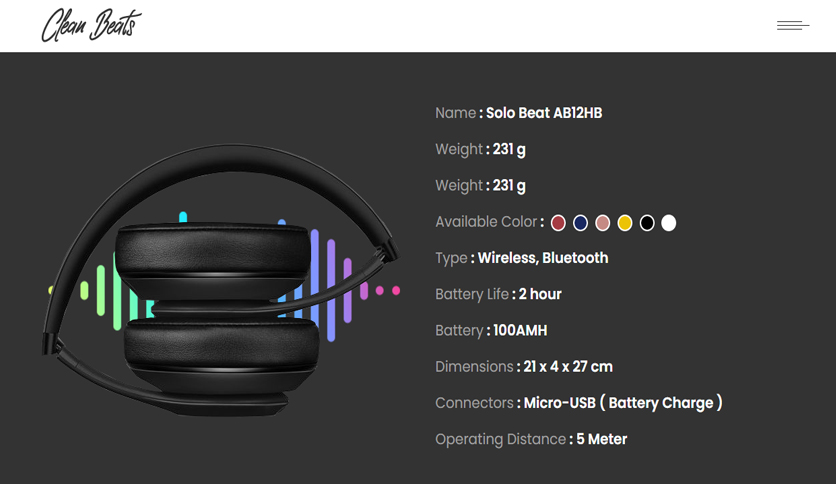Click the 5 Meter operating distance

(x=601, y=439)
